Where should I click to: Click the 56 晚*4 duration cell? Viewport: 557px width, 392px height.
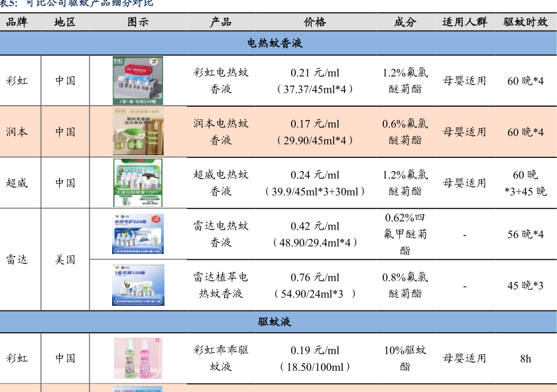pyautogui.click(x=525, y=234)
